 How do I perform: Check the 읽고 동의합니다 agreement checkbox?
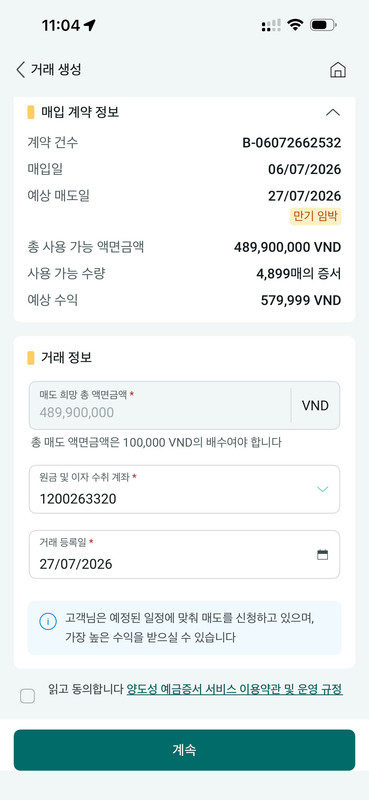click(x=28, y=696)
